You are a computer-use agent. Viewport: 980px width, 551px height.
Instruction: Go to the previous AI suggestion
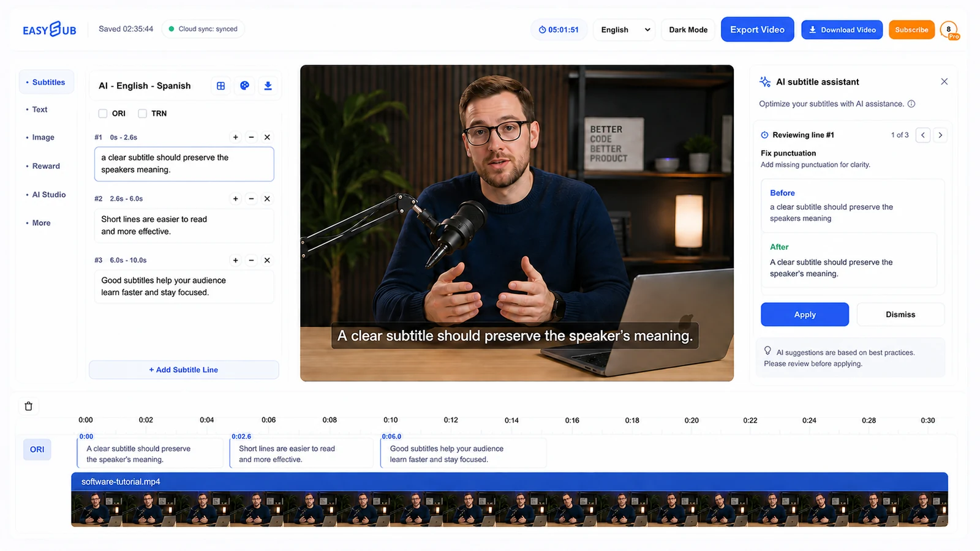[923, 135]
